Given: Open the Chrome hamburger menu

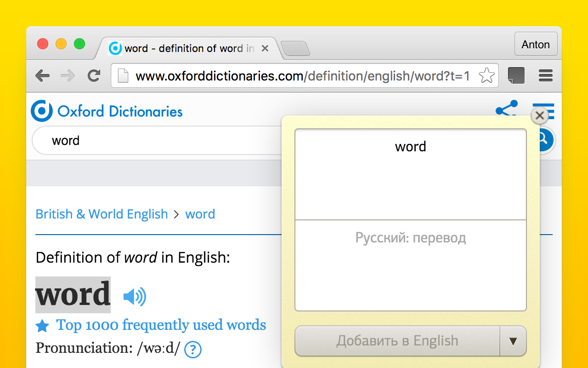Looking at the screenshot, I should coord(545,75).
